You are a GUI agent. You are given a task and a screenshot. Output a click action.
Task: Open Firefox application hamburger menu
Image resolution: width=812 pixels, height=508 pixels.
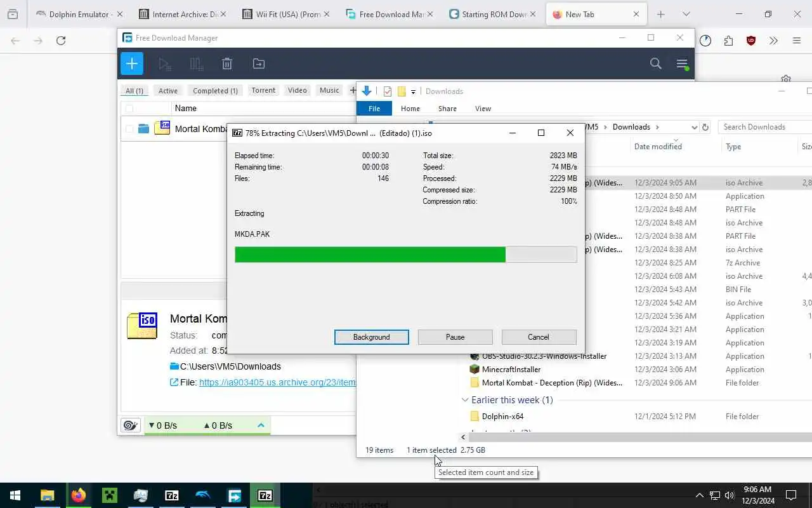point(797,41)
